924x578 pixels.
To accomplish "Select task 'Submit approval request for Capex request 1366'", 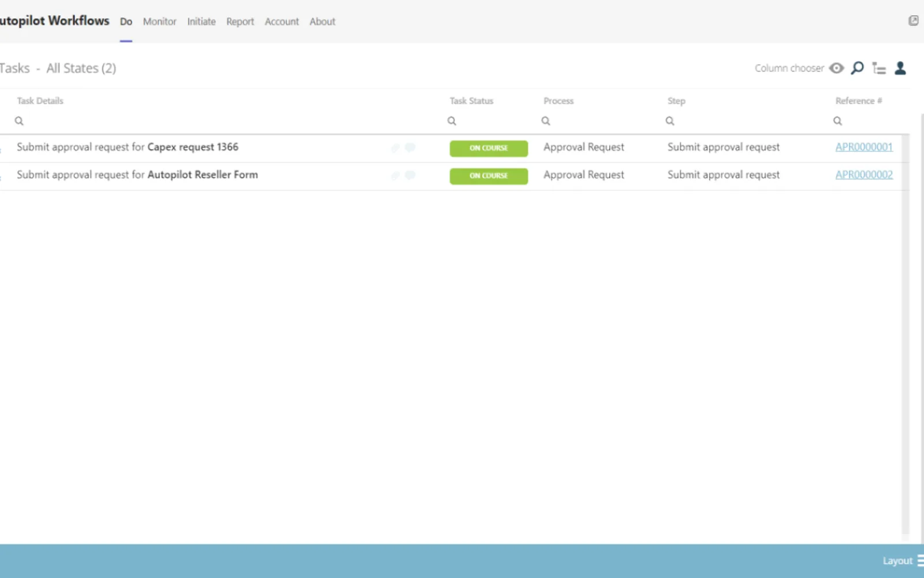I will tap(127, 147).
